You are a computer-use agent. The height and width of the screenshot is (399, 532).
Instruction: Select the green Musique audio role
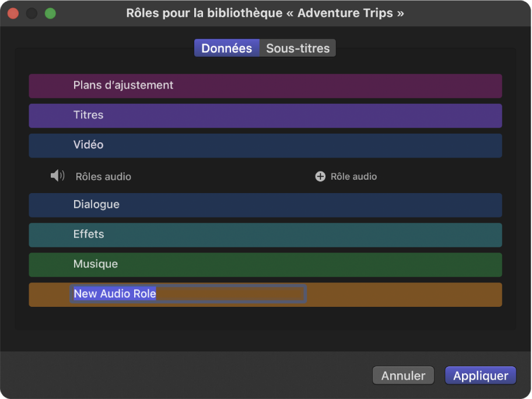[x=265, y=264]
